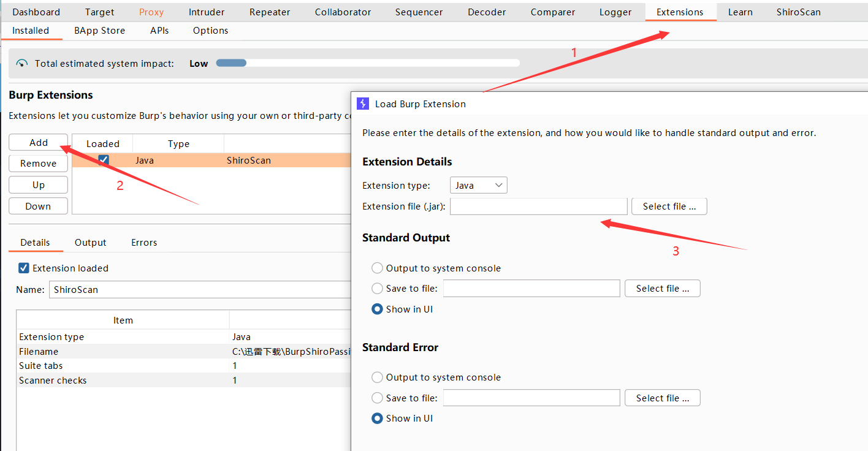
Task: Show the extension Details tab
Action: [35, 242]
